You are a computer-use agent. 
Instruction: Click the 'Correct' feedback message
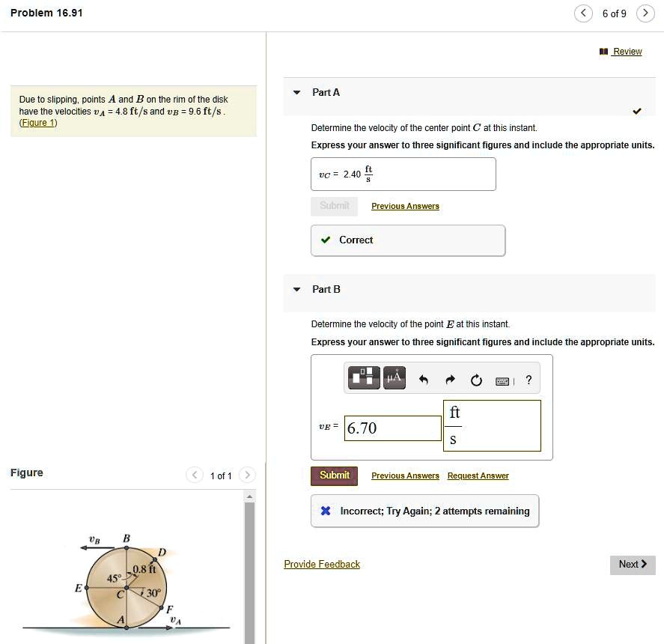408,240
